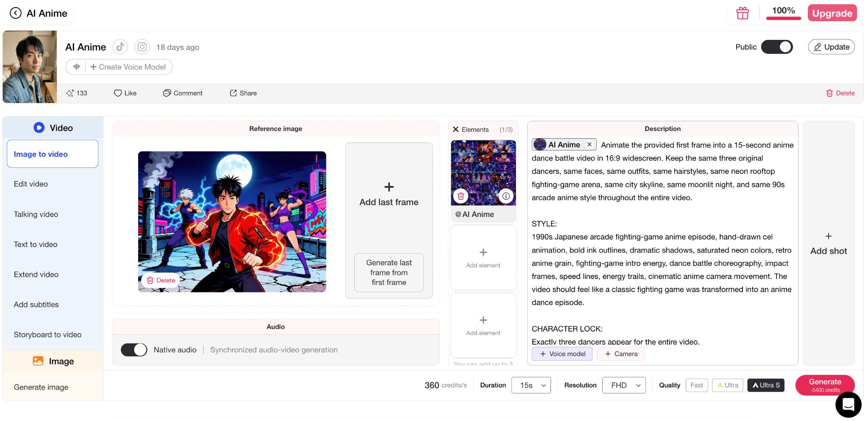Open the Duration 15s dropdown
This screenshot has width=868, height=421.
pyautogui.click(x=531, y=385)
